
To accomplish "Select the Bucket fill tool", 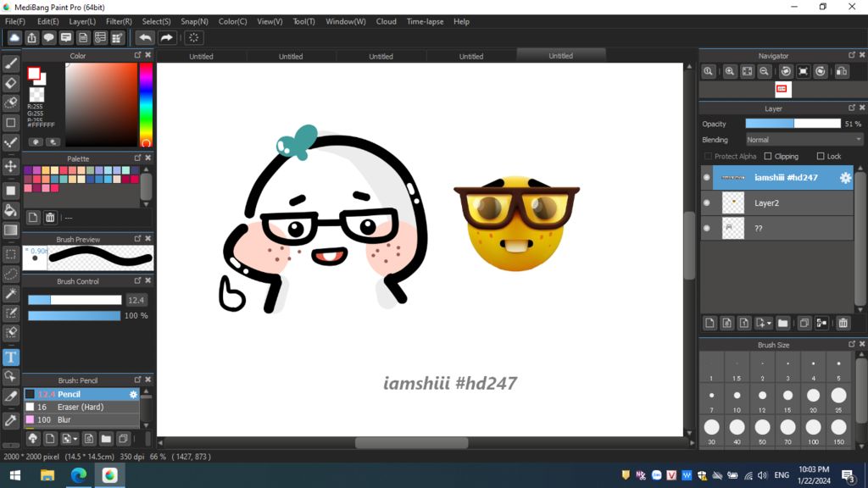I will (10, 210).
